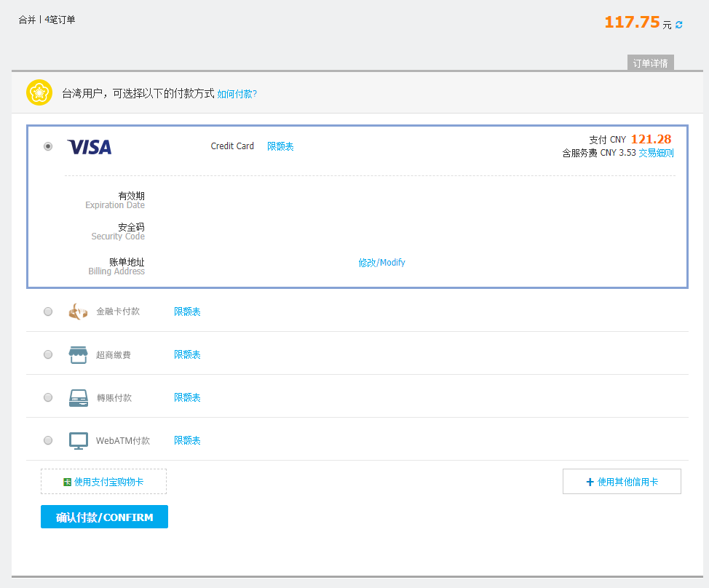
Task: Open 限额表 link for 超商缴费
Action: click(187, 354)
